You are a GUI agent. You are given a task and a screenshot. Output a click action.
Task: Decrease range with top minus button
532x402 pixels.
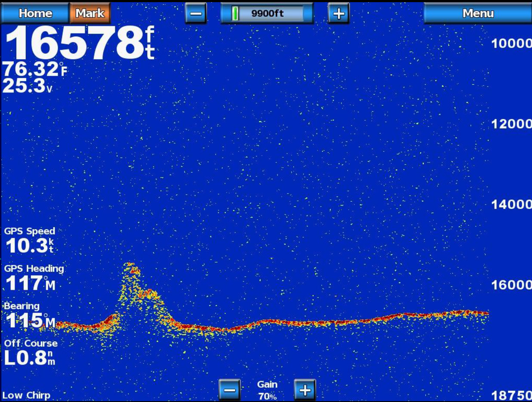(196, 13)
